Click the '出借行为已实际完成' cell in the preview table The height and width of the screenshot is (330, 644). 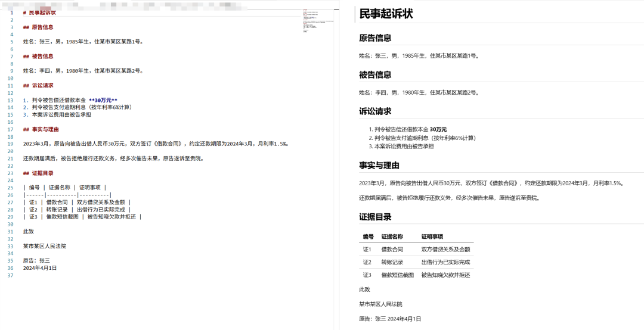[445, 262]
